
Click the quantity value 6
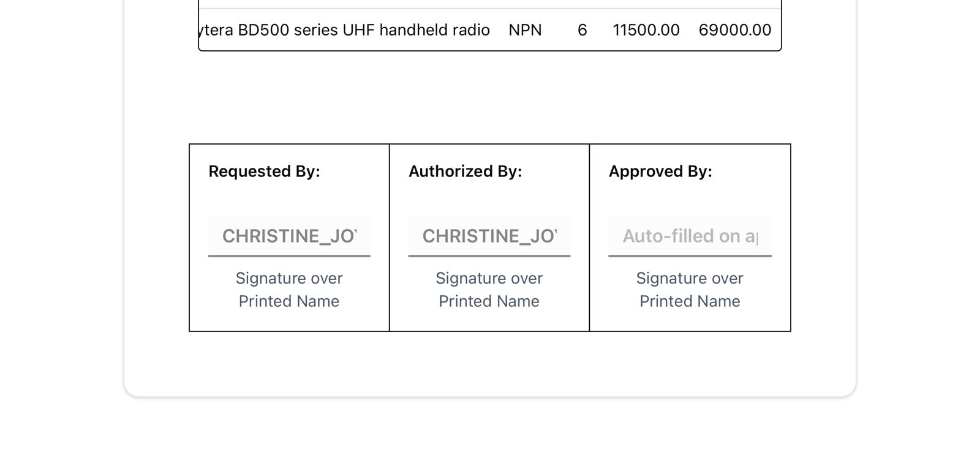(x=582, y=30)
